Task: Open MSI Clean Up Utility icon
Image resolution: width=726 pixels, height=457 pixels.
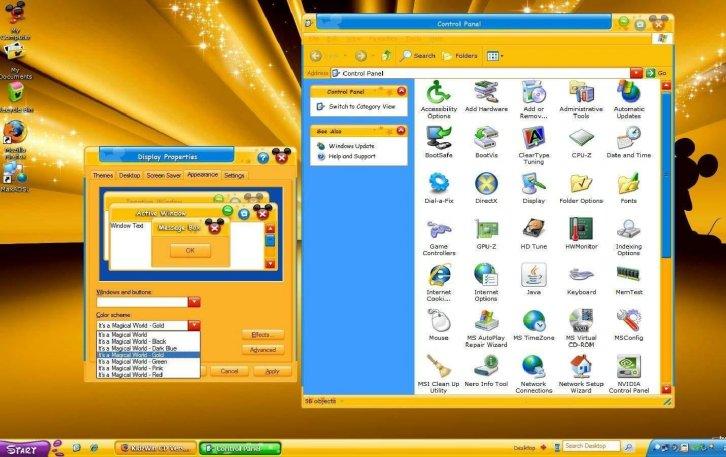Action: (438, 374)
